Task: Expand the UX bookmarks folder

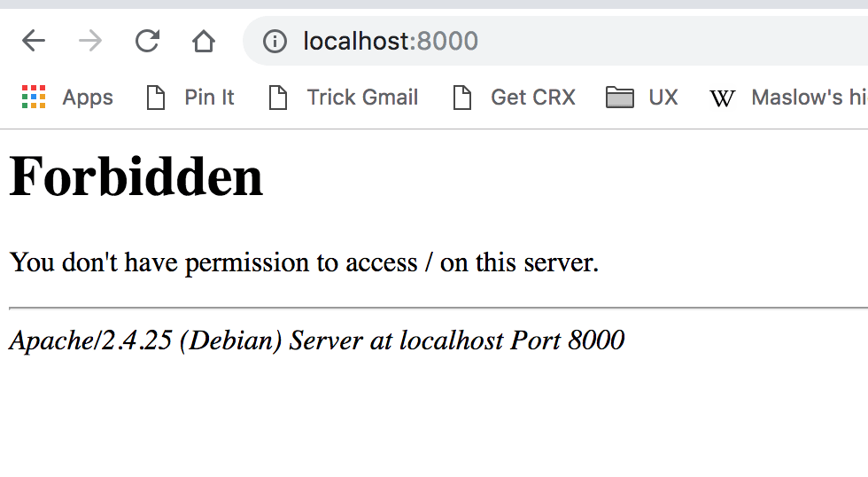Action: (642, 98)
